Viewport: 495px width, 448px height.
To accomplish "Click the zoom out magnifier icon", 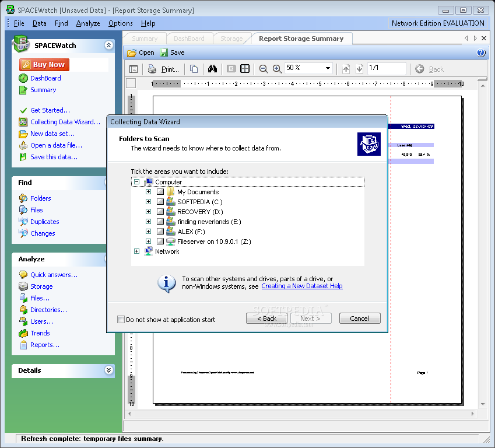I will point(264,69).
